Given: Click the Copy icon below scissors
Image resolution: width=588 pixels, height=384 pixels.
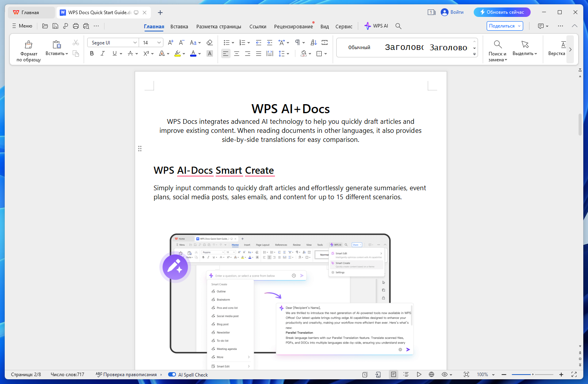Looking at the screenshot, I should [76, 53].
